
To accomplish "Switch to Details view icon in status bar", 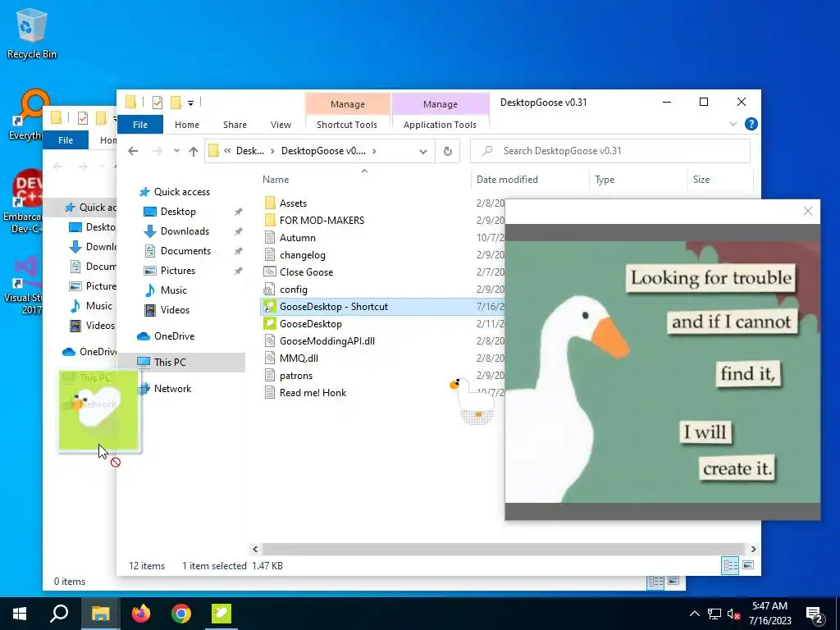I will tap(730, 565).
